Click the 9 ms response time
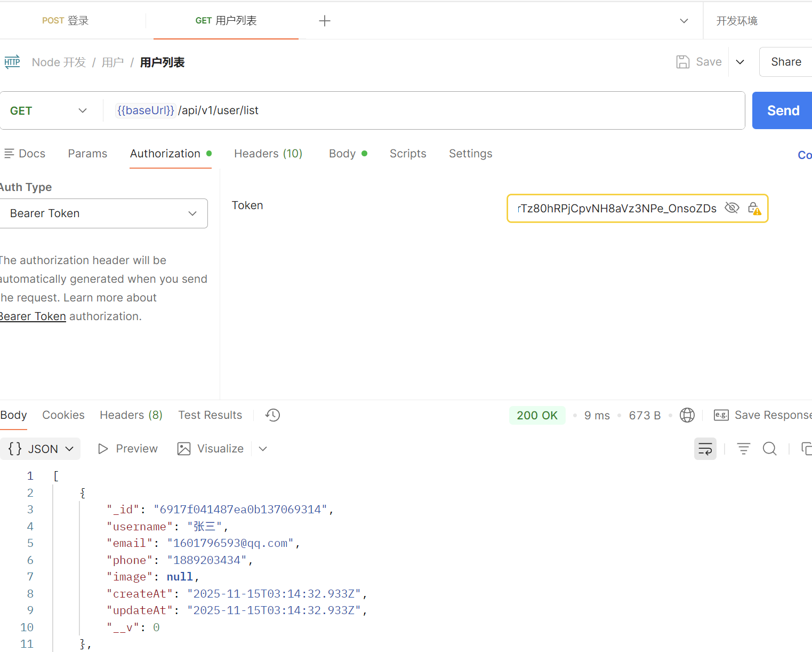This screenshot has height=652, width=812. click(597, 415)
